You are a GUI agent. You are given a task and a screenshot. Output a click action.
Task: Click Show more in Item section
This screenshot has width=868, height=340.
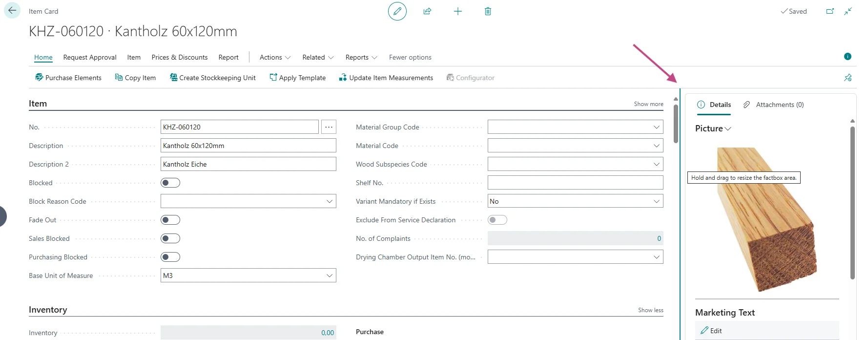point(648,104)
